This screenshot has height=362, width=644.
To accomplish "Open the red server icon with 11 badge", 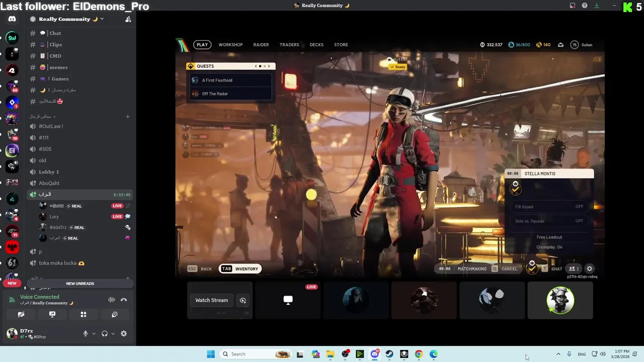I will tap(12, 231).
